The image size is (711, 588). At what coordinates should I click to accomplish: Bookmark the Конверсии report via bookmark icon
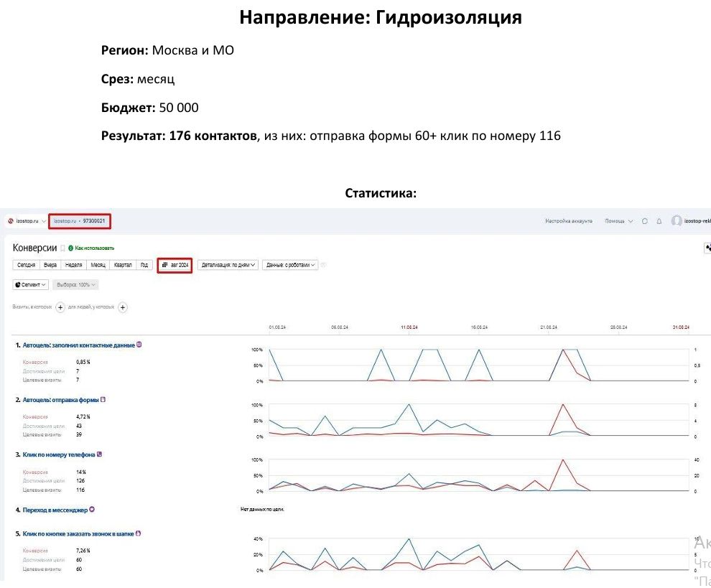pyautogui.click(x=63, y=248)
